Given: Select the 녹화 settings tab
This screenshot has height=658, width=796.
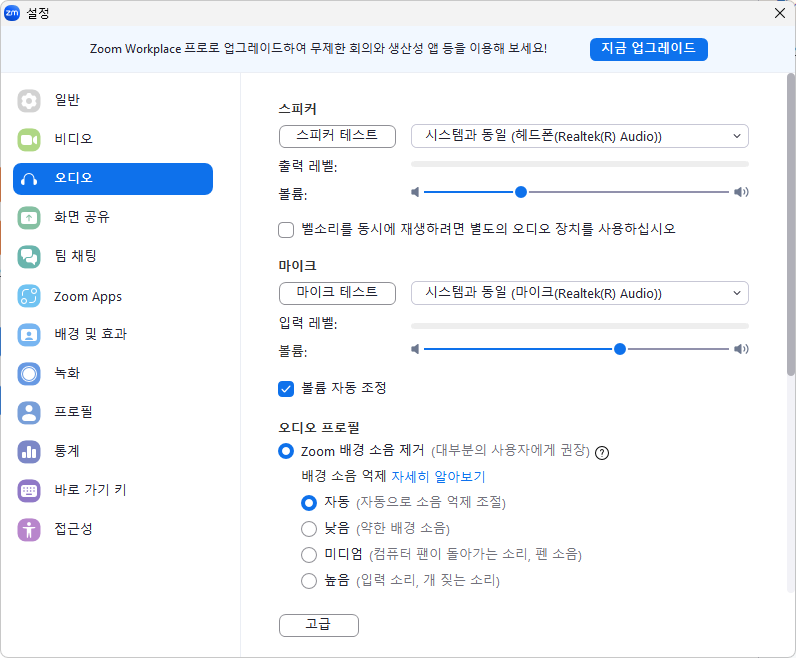Looking at the screenshot, I should click(x=113, y=374).
